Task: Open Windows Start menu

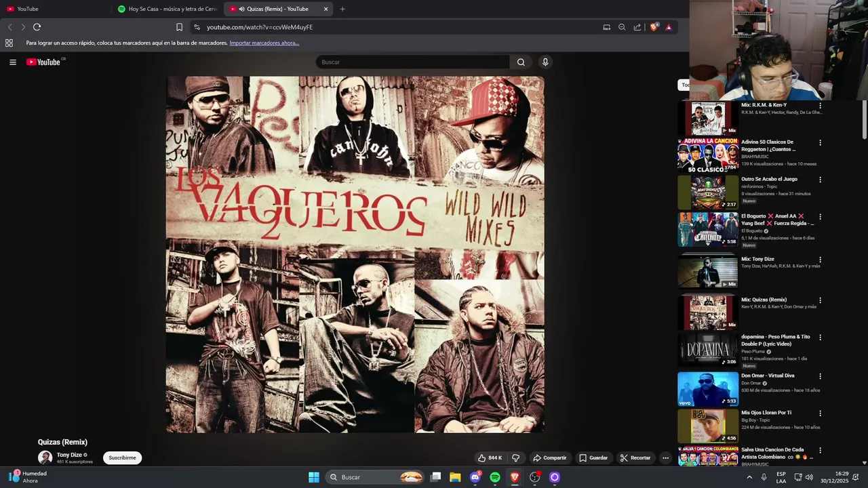Action: coord(314,477)
